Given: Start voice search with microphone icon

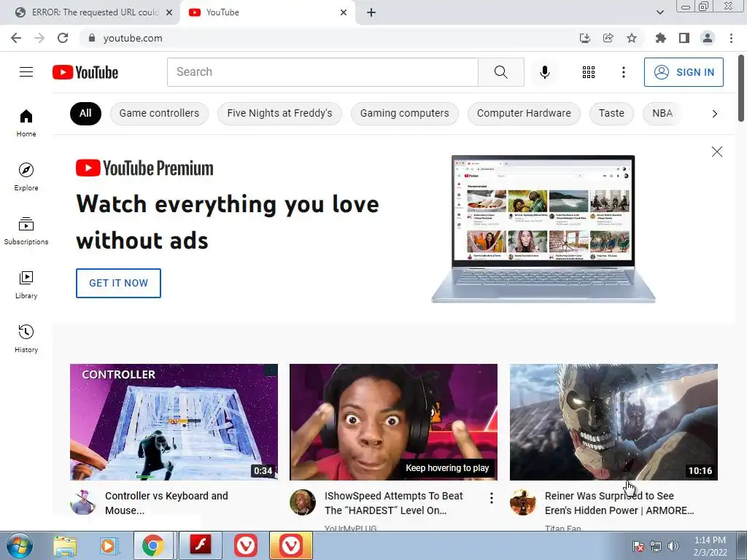Looking at the screenshot, I should [544, 72].
